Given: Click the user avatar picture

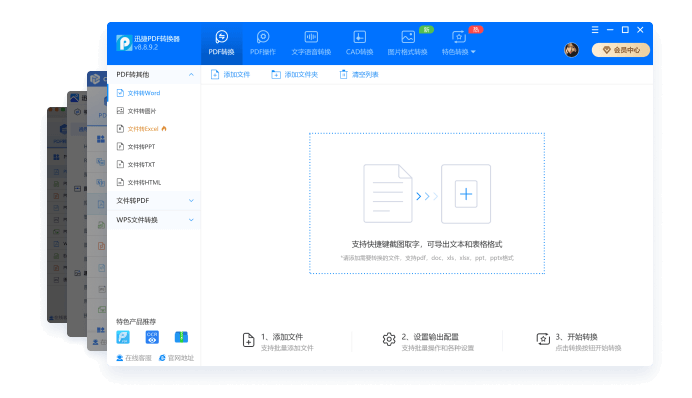Looking at the screenshot, I should click(572, 50).
